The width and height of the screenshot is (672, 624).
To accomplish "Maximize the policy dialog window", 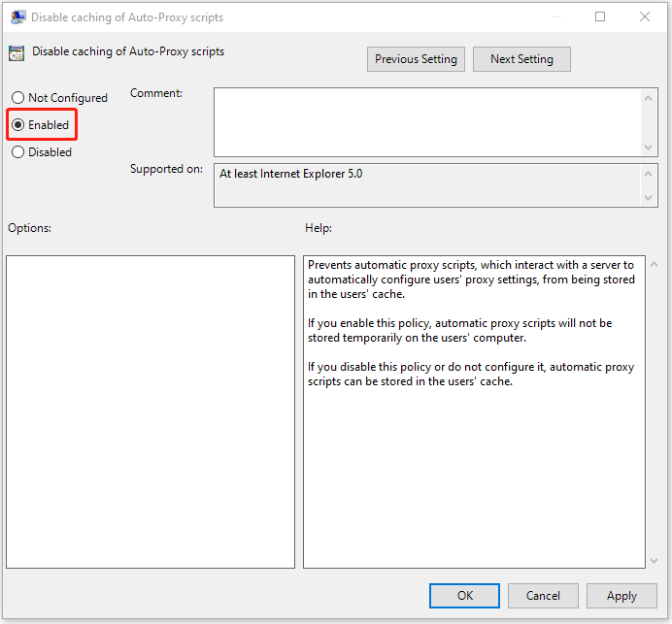I will pyautogui.click(x=600, y=16).
